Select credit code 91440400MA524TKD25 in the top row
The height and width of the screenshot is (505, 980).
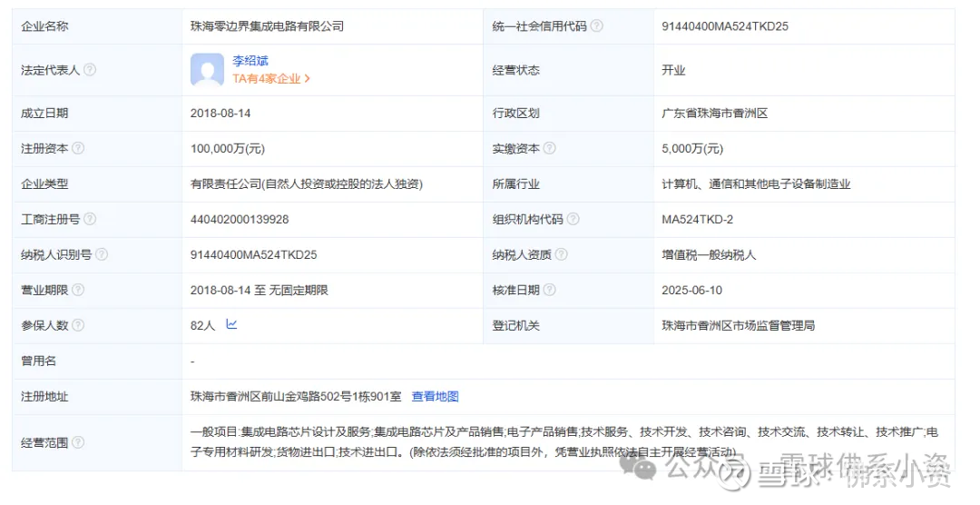pyautogui.click(x=725, y=26)
